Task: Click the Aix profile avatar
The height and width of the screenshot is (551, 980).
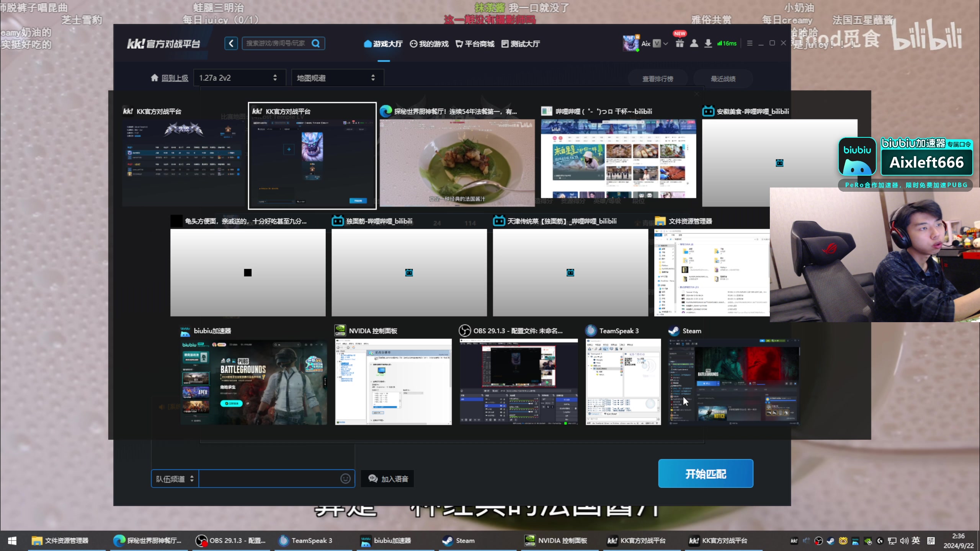Action: pyautogui.click(x=630, y=43)
